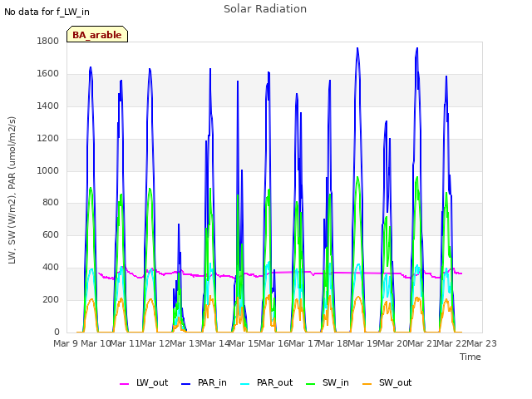
Task: Click the SW_out legend label
Action: coord(396,382)
